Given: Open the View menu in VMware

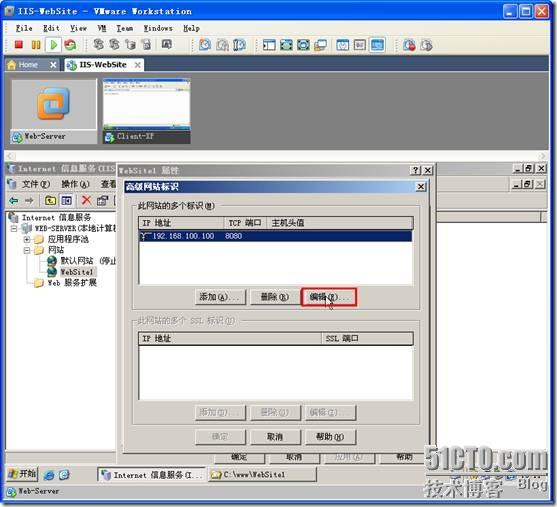Looking at the screenshot, I should click(78, 28).
